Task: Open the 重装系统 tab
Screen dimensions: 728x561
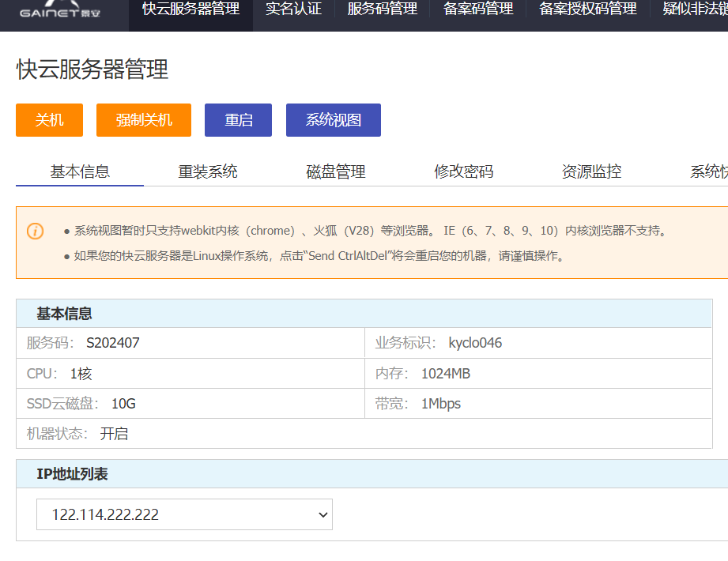Action: point(208,171)
